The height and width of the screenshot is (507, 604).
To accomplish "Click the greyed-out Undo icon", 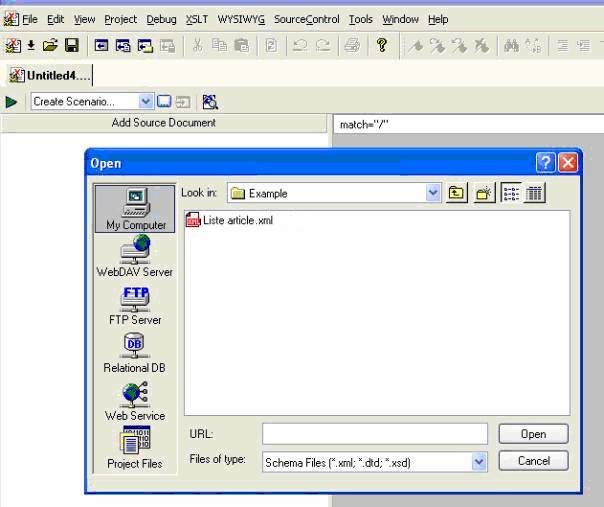I will point(300,46).
